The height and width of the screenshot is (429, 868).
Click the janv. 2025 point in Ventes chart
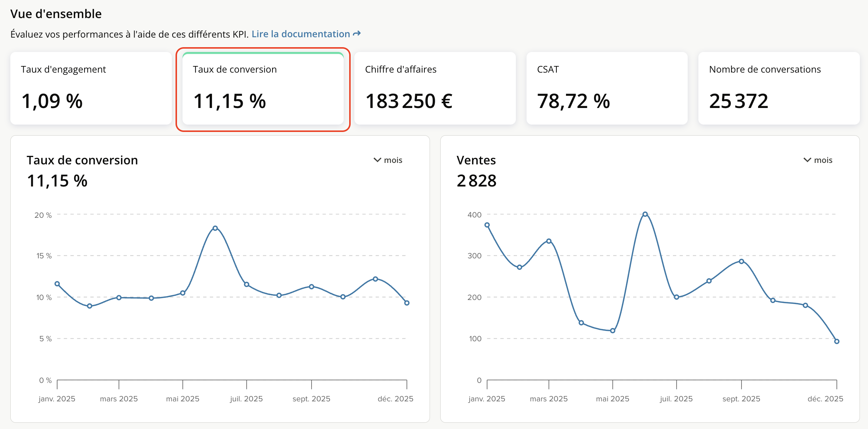[487, 225]
